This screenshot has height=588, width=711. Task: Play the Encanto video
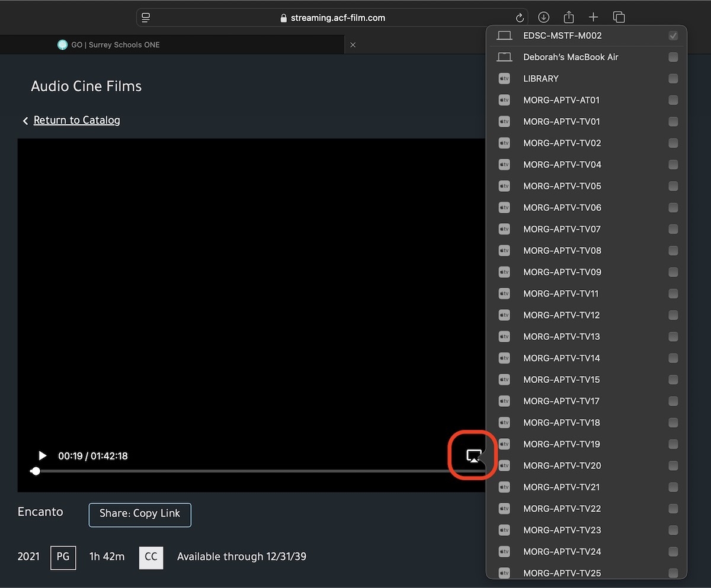42,456
